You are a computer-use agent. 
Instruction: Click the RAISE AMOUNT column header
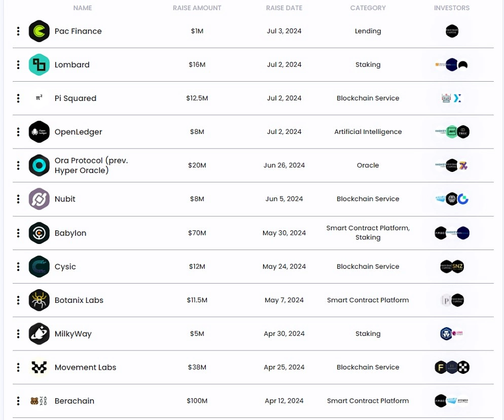pos(197,8)
